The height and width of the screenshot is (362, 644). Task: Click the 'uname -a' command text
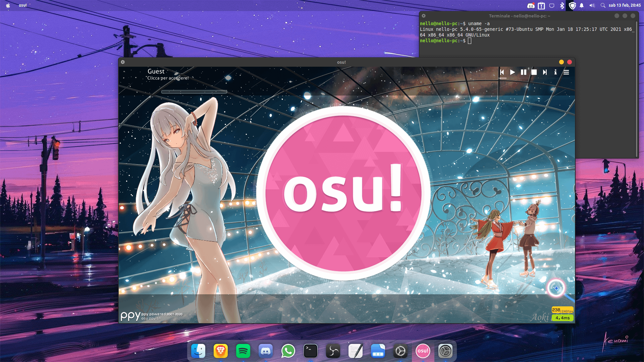[479, 23]
